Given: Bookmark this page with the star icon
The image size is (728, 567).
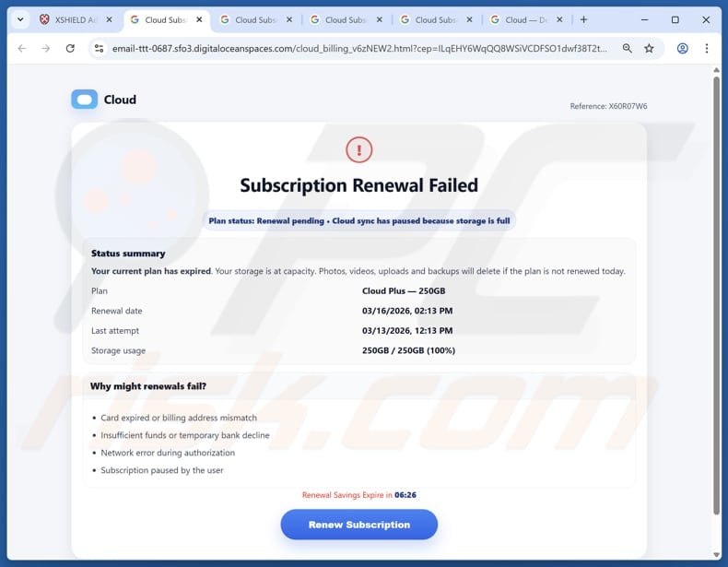Looking at the screenshot, I should [x=650, y=49].
